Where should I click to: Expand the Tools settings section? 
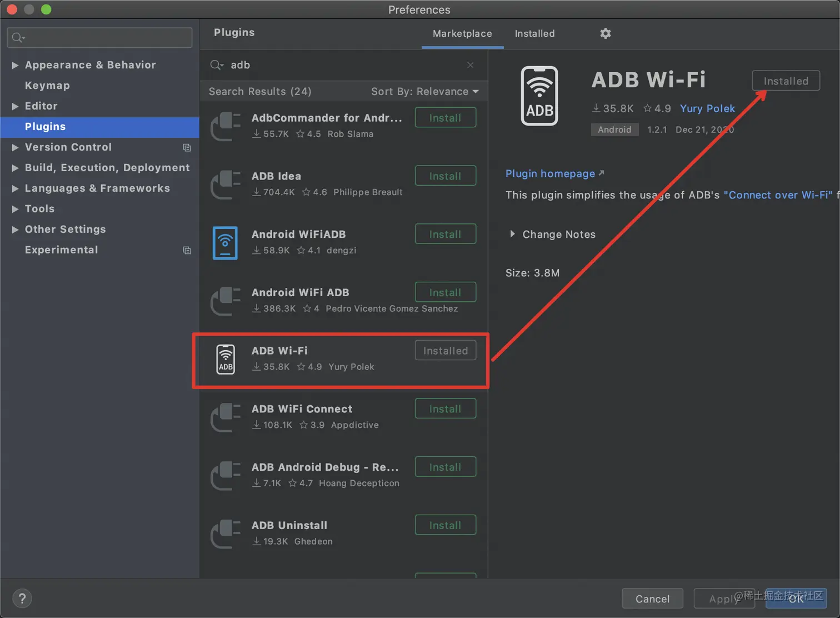16,209
